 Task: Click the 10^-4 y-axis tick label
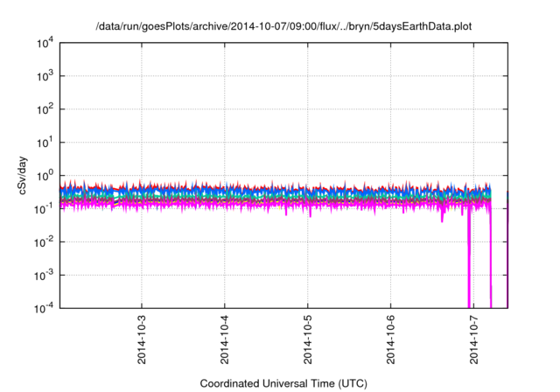(x=44, y=308)
